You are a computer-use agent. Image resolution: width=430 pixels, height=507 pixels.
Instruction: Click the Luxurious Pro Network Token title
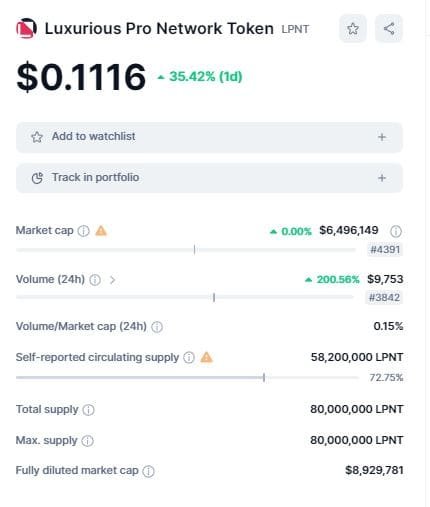coord(159,28)
